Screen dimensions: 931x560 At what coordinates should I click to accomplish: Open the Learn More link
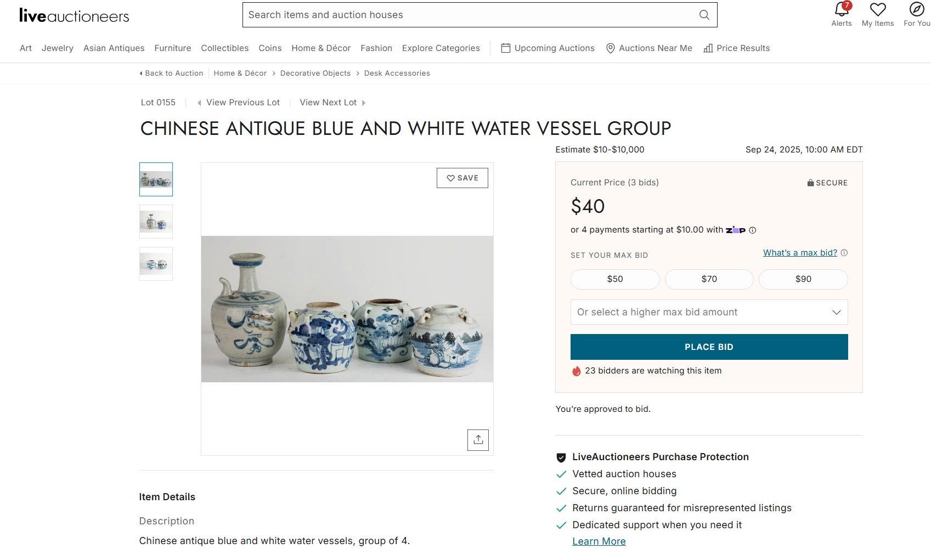pyautogui.click(x=599, y=541)
